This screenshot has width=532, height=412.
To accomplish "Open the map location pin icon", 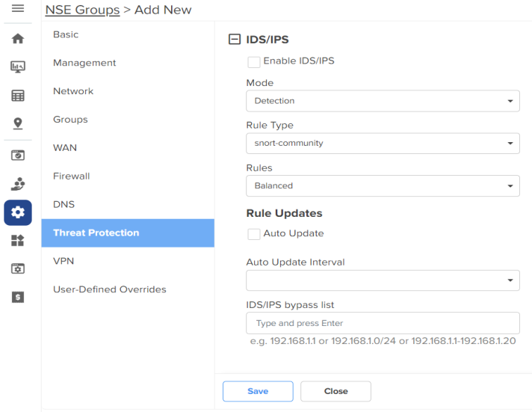I will pos(18,123).
